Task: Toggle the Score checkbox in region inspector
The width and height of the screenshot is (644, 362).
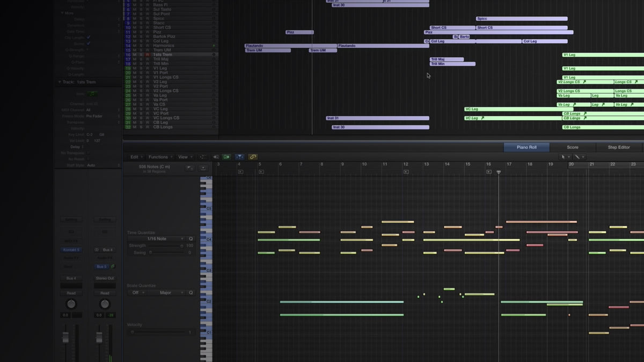Action: pos(89,43)
